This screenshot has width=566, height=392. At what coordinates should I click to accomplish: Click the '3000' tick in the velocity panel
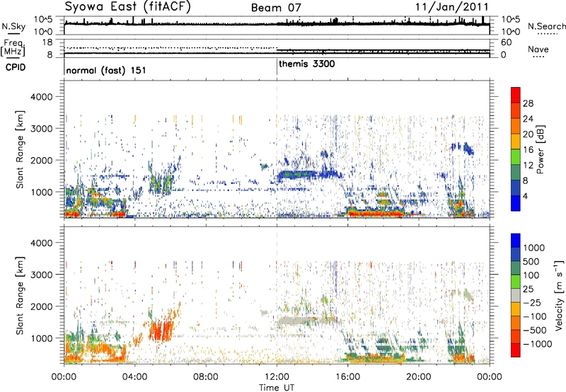(x=42, y=275)
